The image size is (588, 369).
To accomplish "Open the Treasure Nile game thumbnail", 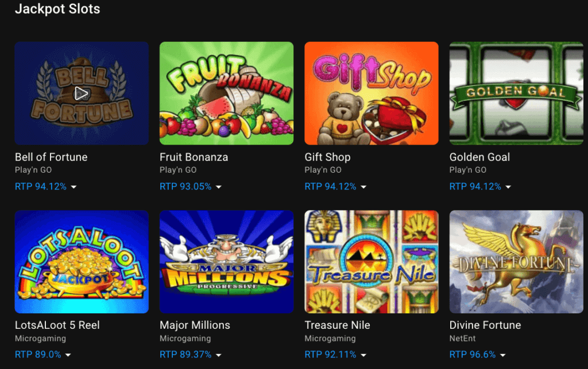I will (371, 261).
